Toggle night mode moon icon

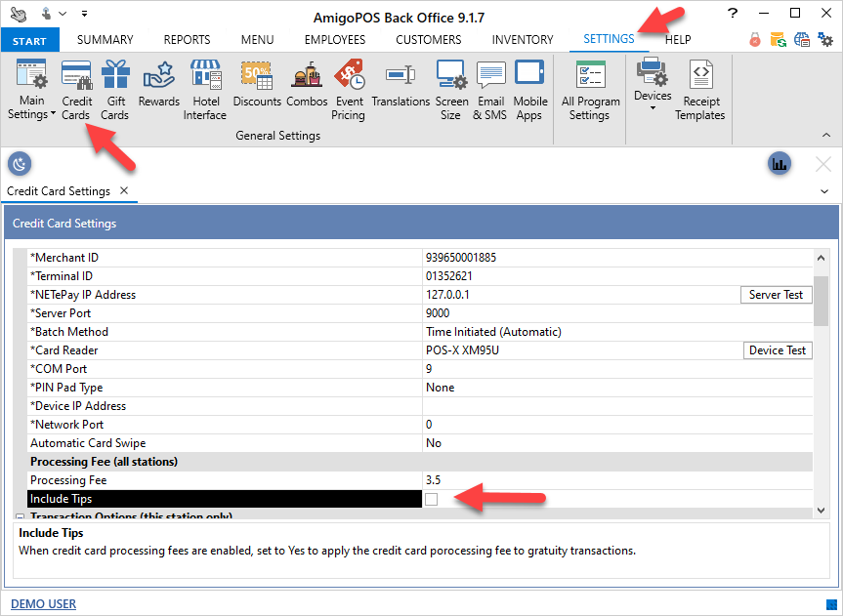20,164
